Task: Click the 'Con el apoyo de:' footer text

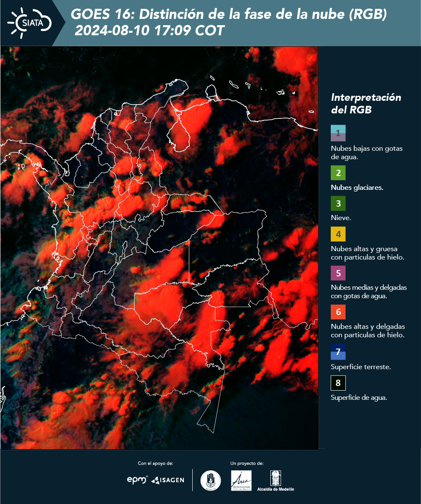Action: point(156,463)
